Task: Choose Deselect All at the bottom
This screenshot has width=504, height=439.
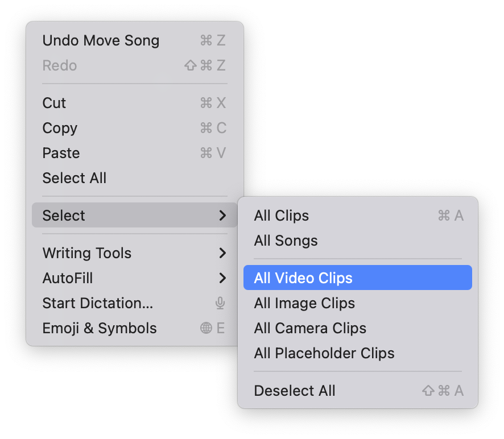Action: (294, 391)
